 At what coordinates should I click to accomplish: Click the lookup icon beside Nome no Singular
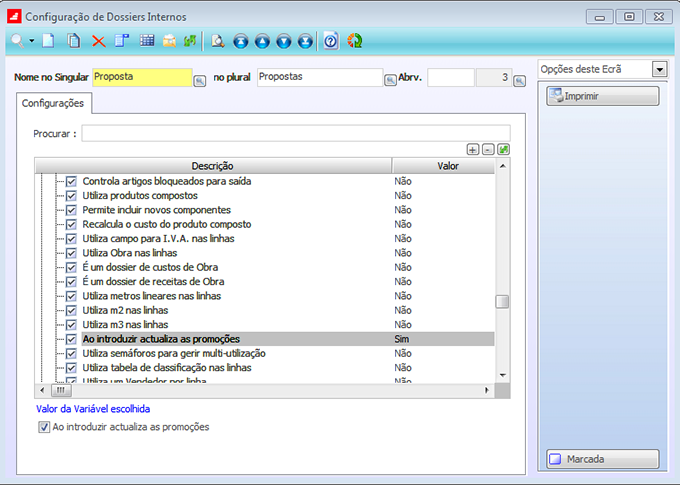click(x=199, y=81)
